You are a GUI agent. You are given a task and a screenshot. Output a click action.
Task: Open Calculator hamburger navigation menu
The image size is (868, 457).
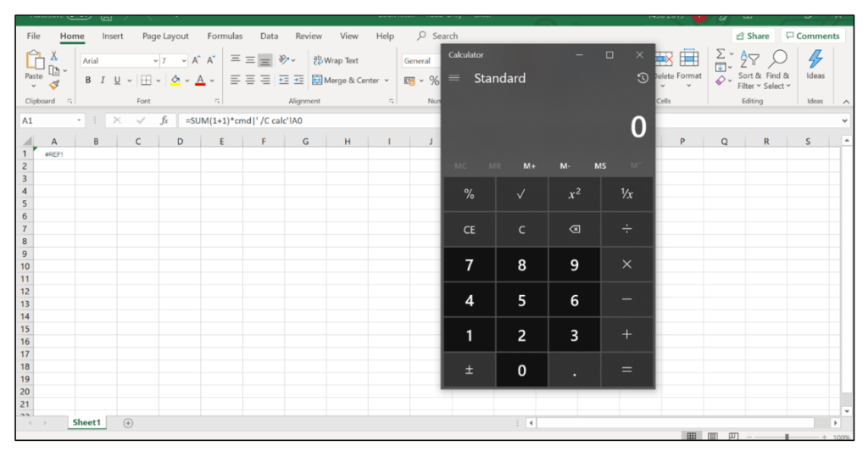point(454,78)
